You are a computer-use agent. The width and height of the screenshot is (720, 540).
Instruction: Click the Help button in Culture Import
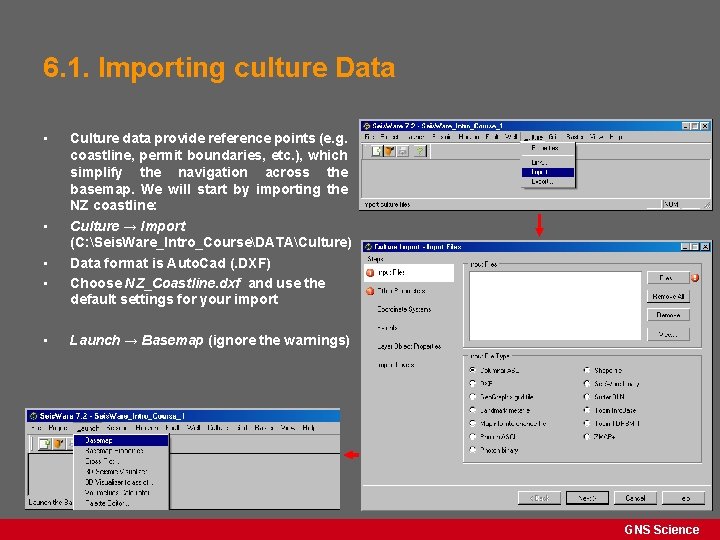(683, 498)
